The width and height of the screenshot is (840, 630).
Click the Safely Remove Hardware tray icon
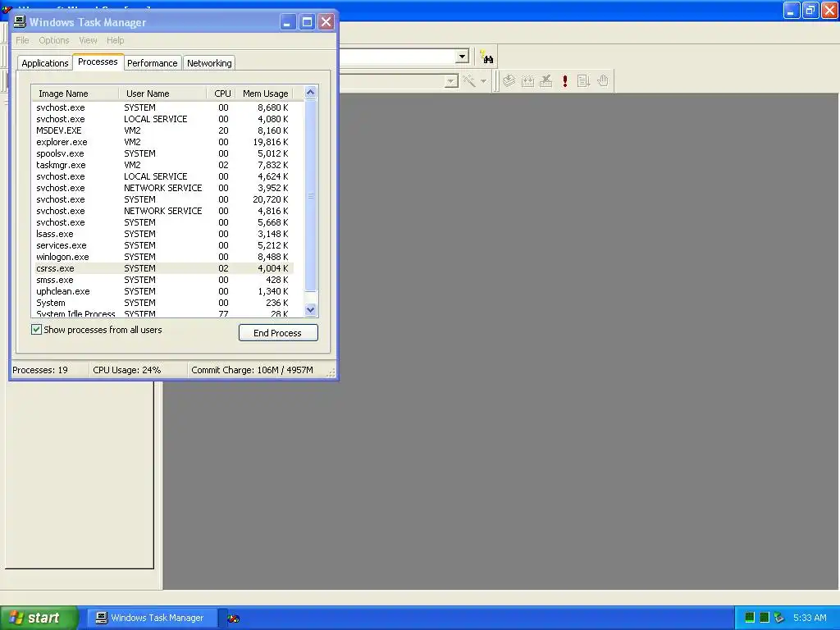click(x=779, y=618)
